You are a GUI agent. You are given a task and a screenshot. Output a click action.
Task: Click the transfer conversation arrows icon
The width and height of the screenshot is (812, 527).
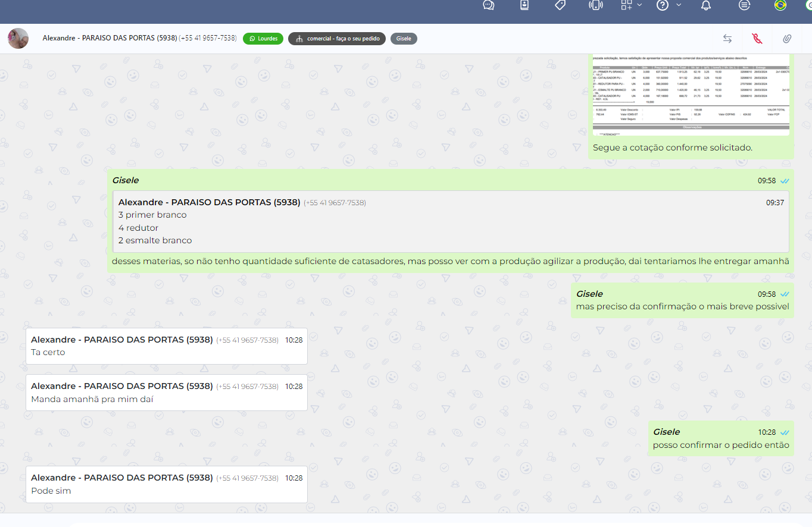tap(727, 39)
